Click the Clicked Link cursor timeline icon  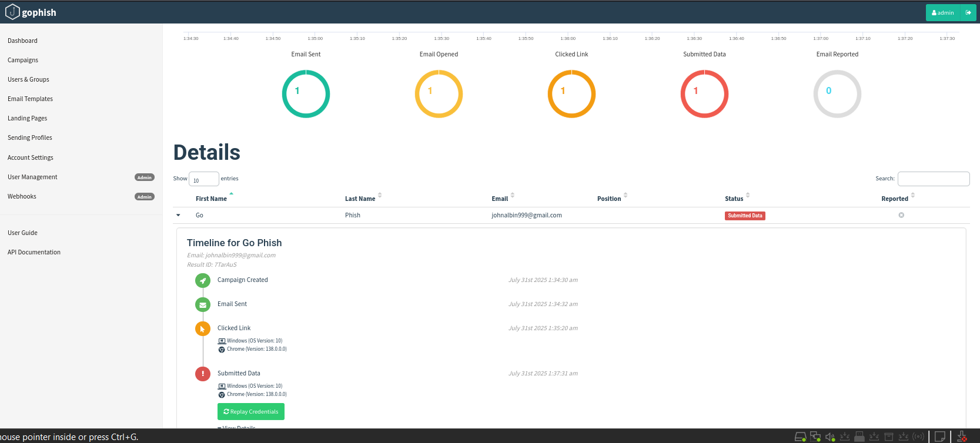(x=203, y=329)
